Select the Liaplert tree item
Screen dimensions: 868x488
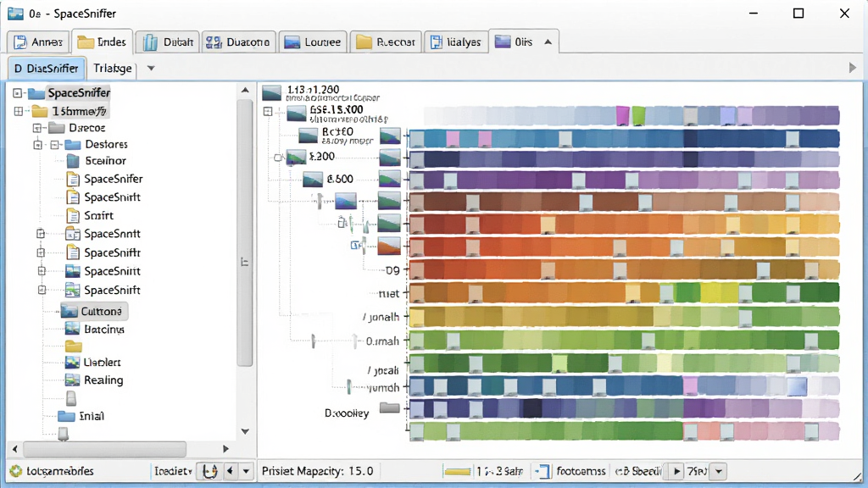tap(93, 363)
